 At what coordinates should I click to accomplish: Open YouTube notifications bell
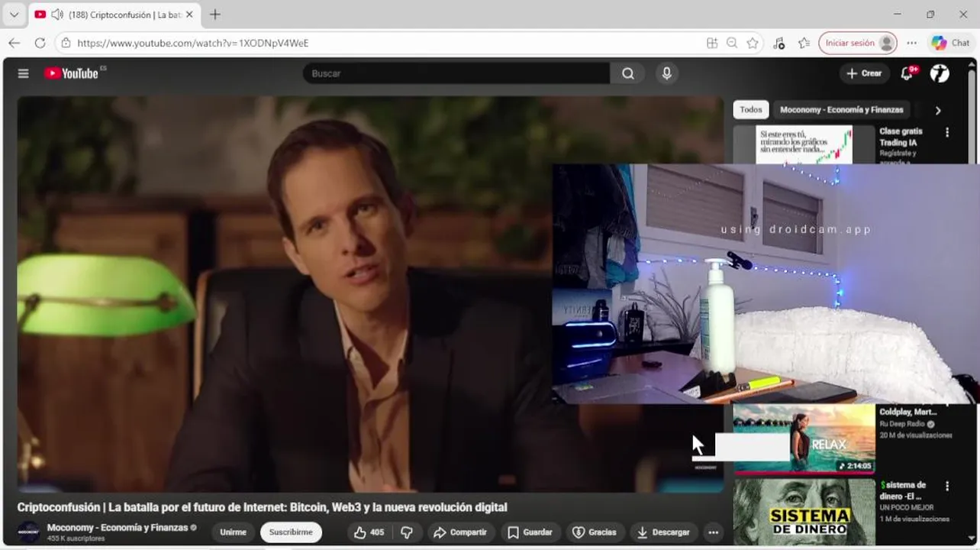907,73
